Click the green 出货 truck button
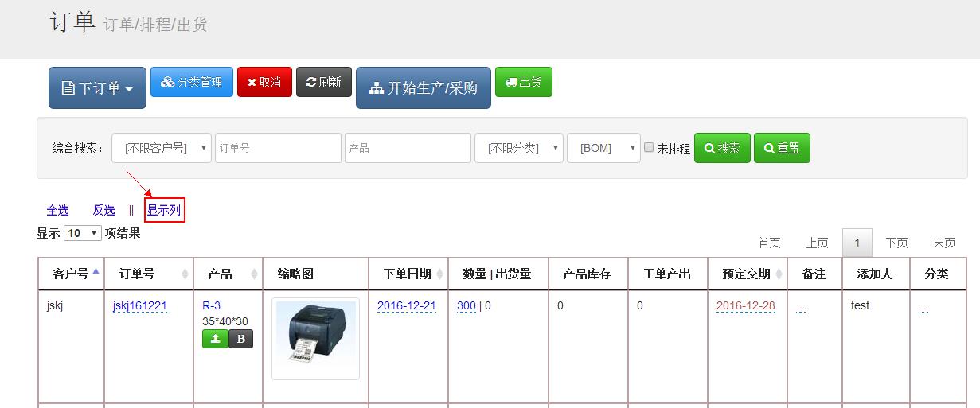This screenshot has width=980, height=408. (x=523, y=82)
